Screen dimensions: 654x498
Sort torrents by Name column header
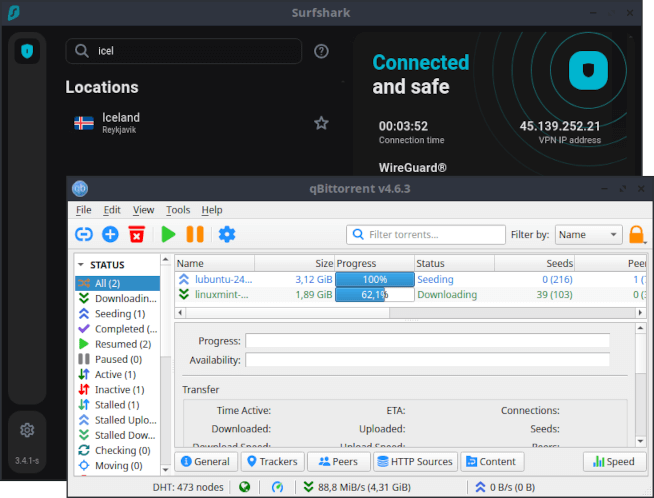(214, 263)
